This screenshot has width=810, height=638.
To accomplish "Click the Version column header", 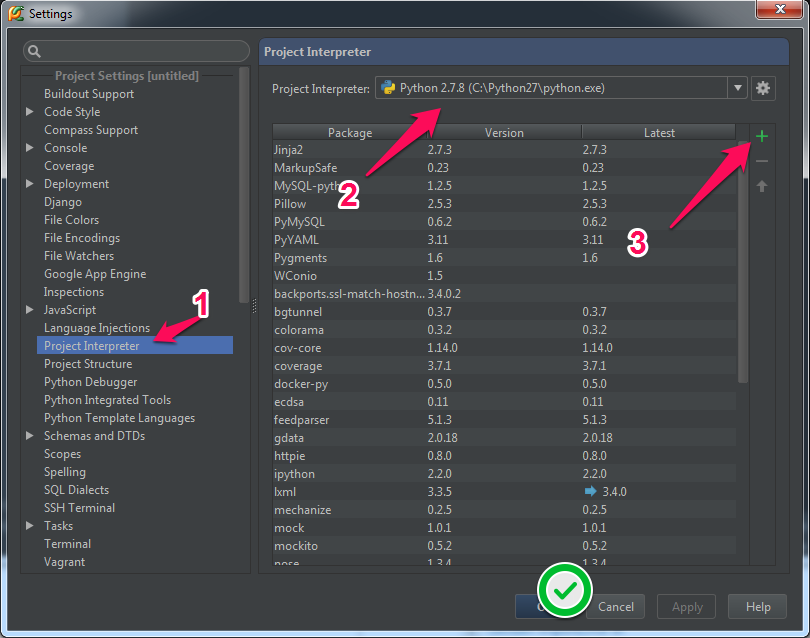I will tap(504, 132).
